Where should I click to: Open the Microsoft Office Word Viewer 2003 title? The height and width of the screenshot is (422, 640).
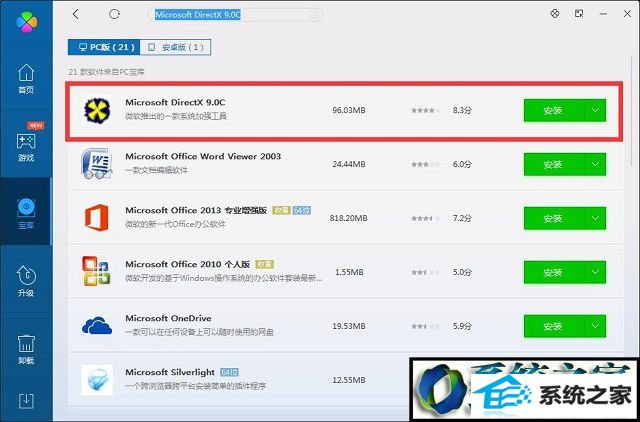point(203,156)
